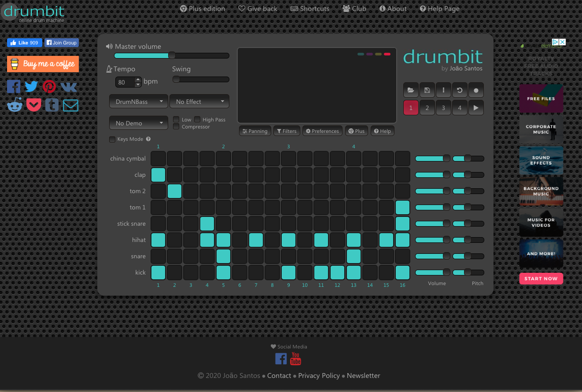Adjust the Master volume slider
The width and height of the screenshot is (582, 392).
172,55
